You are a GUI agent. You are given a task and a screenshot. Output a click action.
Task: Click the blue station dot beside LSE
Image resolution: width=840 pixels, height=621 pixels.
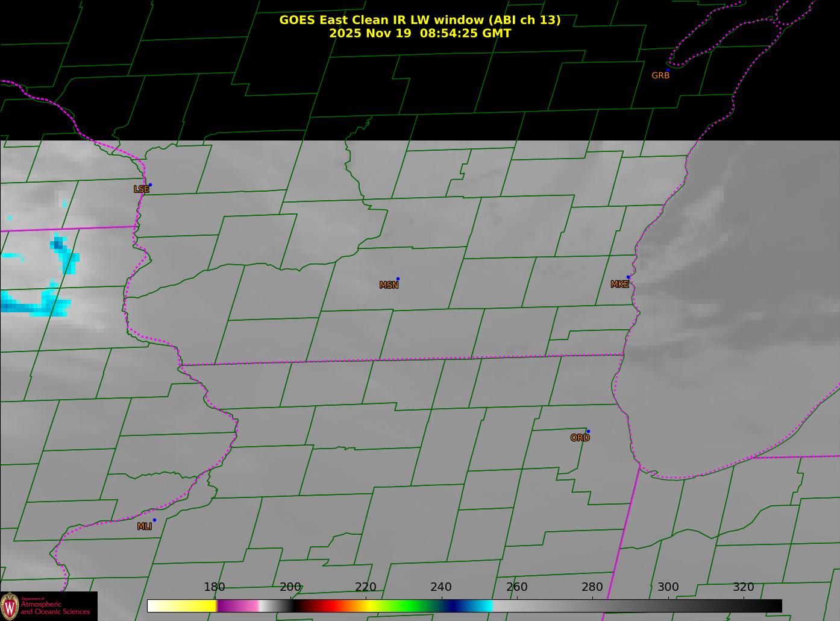coord(150,184)
